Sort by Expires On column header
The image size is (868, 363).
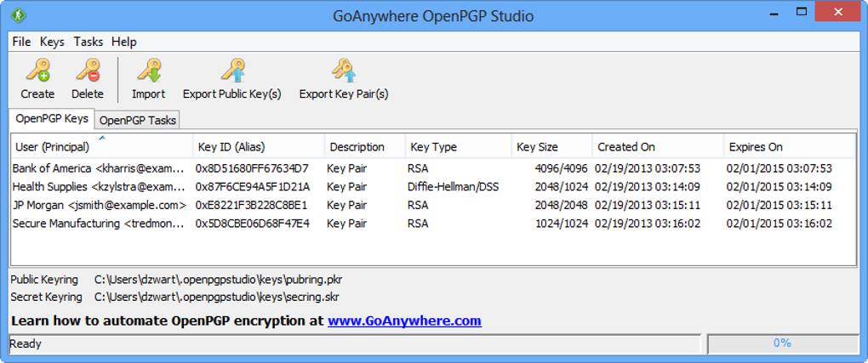756,147
